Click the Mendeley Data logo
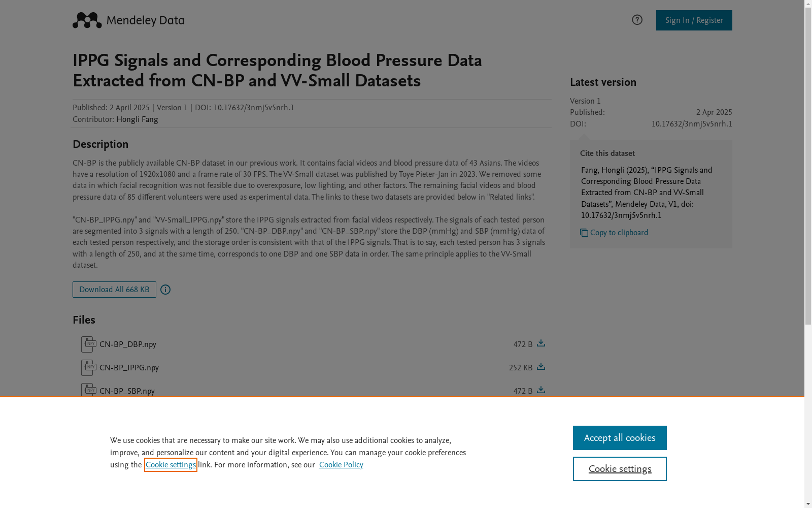The height and width of the screenshot is (508, 812). point(128,20)
